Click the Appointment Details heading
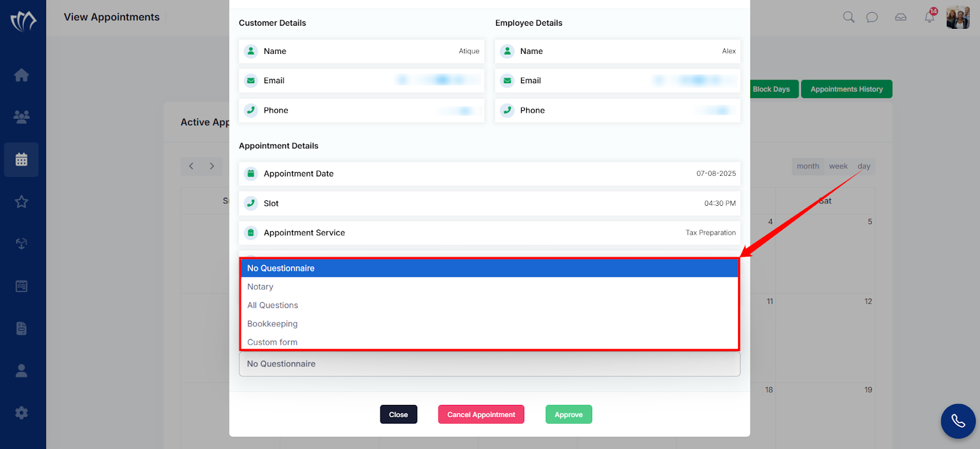 pyautogui.click(x=279, y=146)
